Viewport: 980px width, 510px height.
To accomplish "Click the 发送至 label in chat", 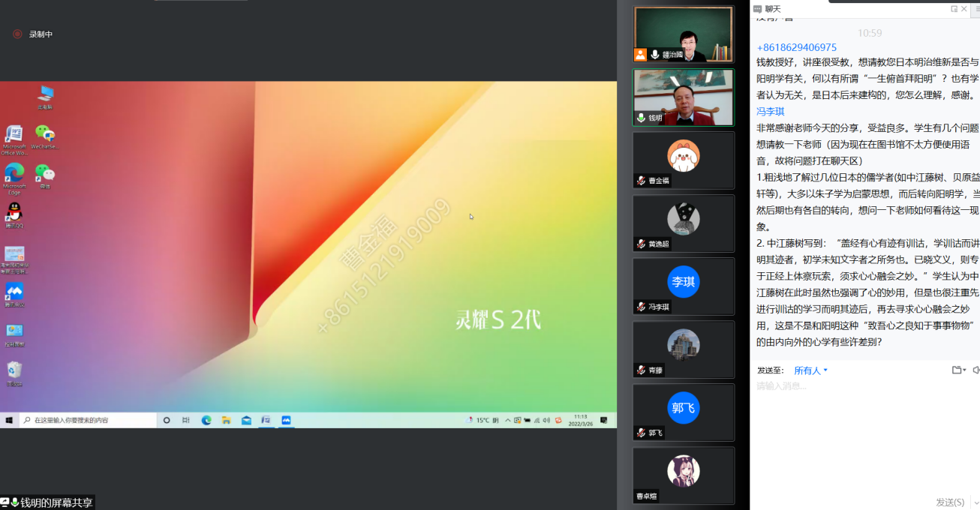I will (771, 370).
